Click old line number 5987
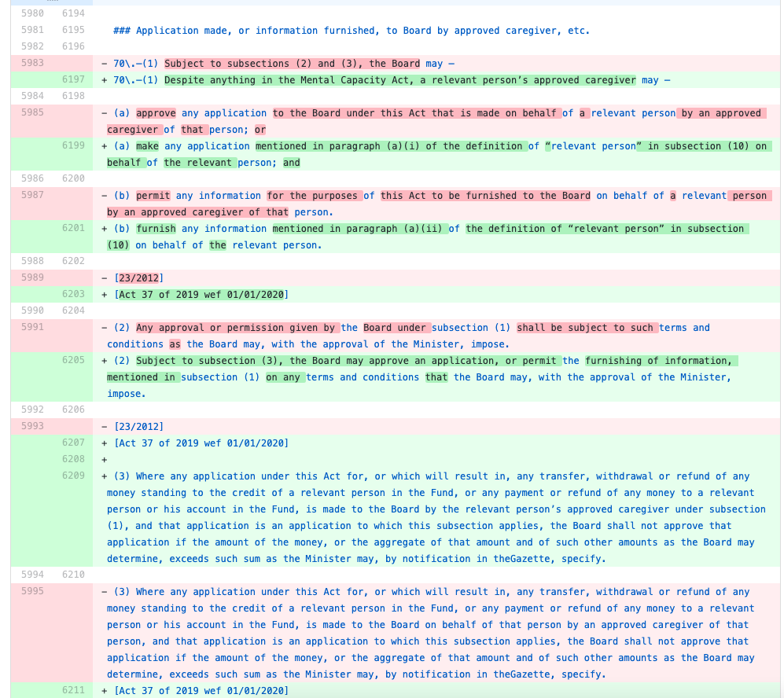This screenshot has width=784, height=698. pos(33,195)
